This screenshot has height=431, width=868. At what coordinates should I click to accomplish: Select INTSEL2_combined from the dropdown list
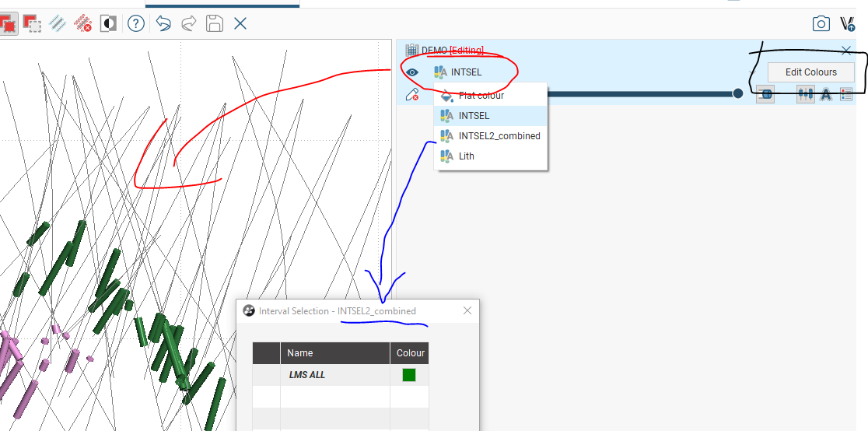[x=499, y=136]
